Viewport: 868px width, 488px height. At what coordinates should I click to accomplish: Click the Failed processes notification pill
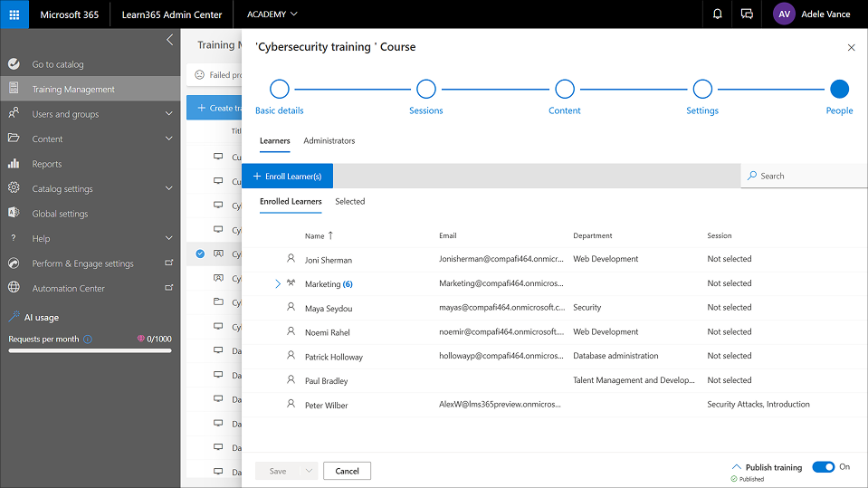click(x=216, y=75)
